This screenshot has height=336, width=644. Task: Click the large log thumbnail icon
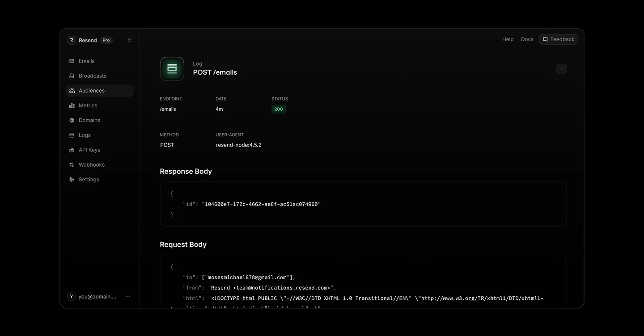(172, 69)
